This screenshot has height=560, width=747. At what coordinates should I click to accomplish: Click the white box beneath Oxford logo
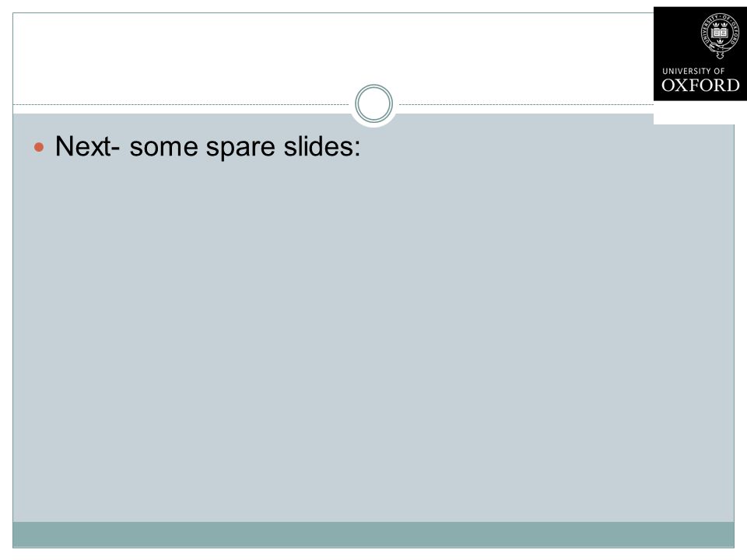[x=693, y=113]
